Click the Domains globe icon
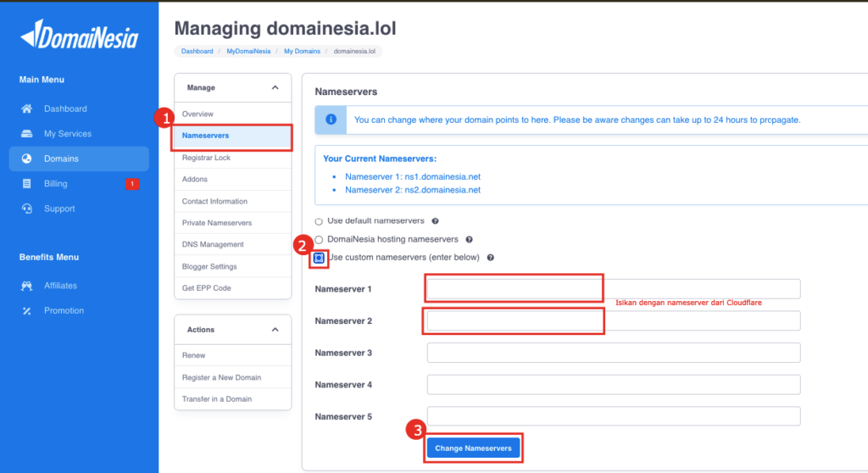 (26, 159)
